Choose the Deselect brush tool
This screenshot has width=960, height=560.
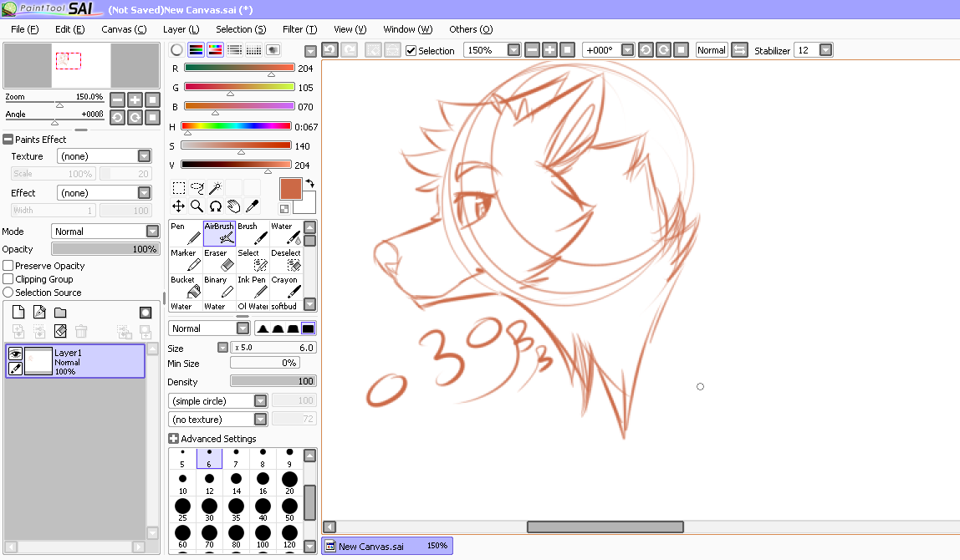tap(286, 261)
